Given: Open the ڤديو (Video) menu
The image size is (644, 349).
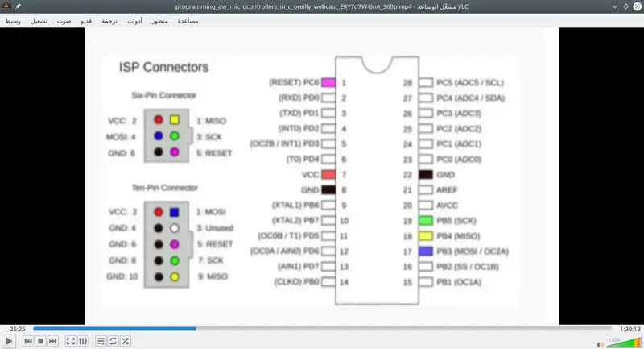Looking at the screenshot, I should 86,20.
